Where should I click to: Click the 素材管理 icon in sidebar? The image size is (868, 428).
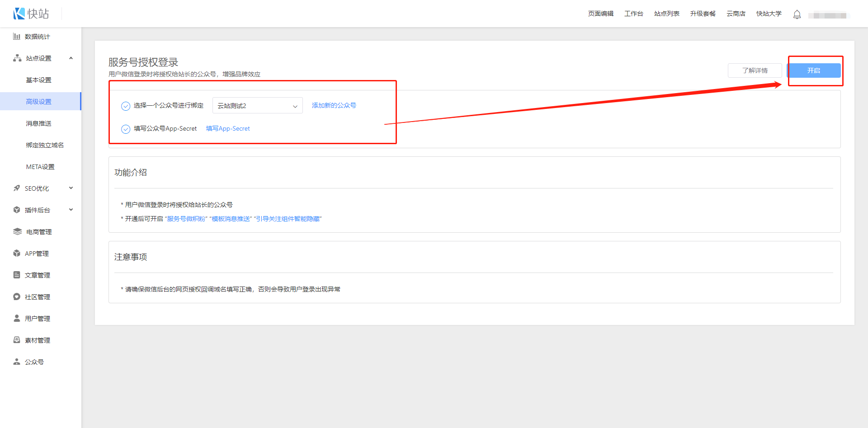point(17,340)
